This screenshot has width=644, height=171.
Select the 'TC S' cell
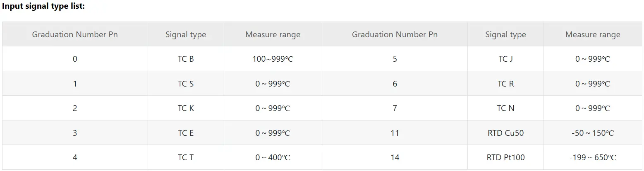tap(186, 84)
